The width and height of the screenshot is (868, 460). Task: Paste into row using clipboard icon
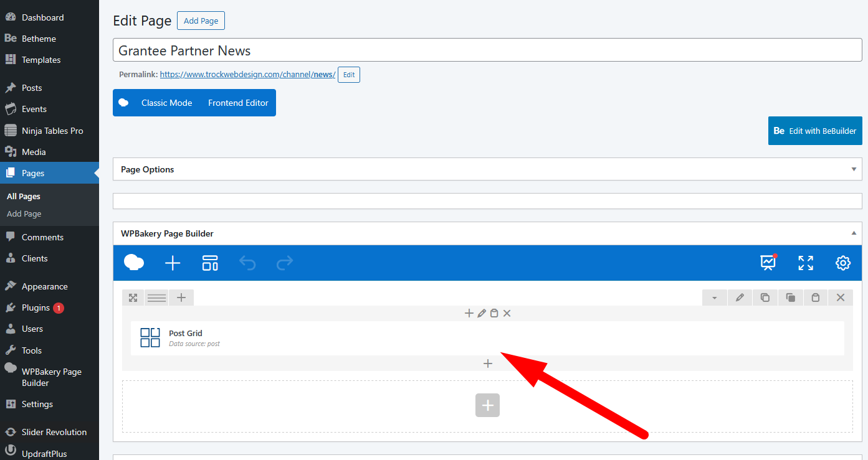(x=815, y=298)
